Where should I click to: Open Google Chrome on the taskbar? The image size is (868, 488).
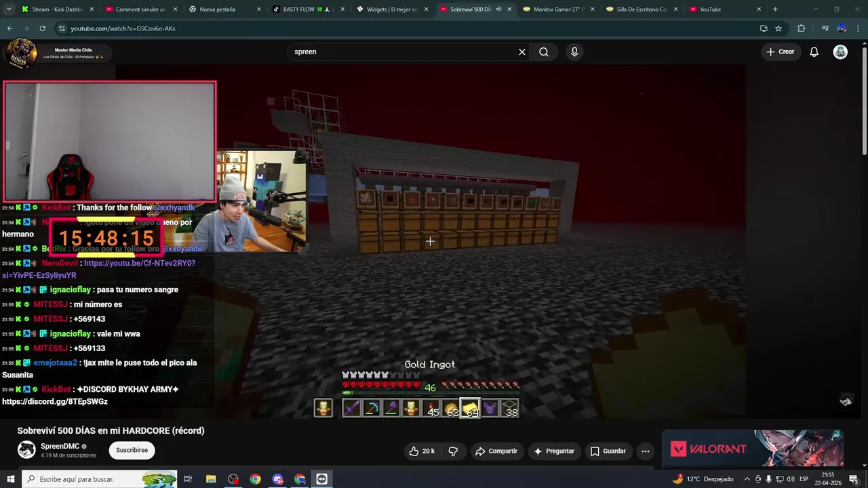point(255,479)
